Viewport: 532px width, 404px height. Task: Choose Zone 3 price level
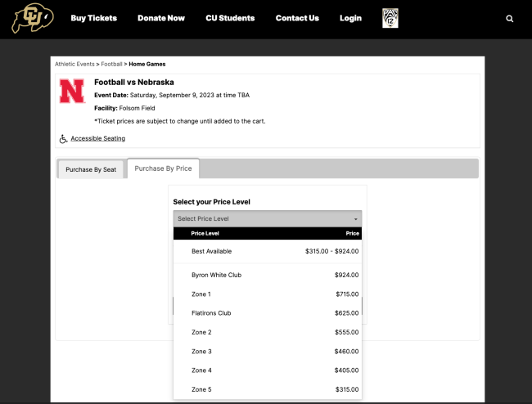point(268,352)
